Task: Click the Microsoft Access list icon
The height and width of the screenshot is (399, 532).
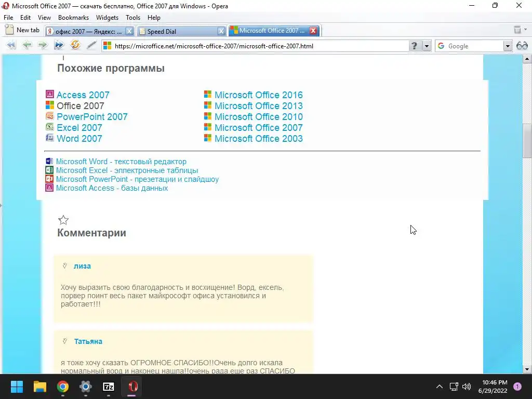Action: coord(49,188)
